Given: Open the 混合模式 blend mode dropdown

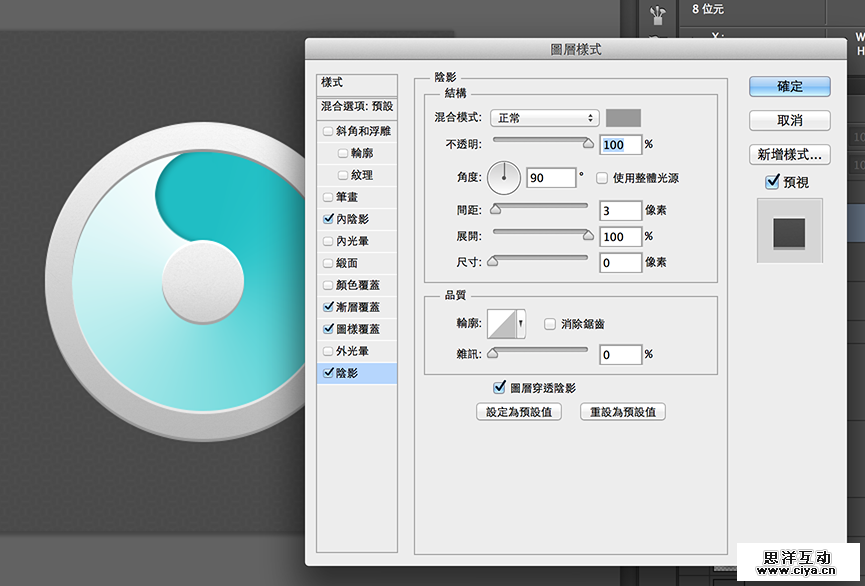Looking at the screenshot, I should pos(543,117).
